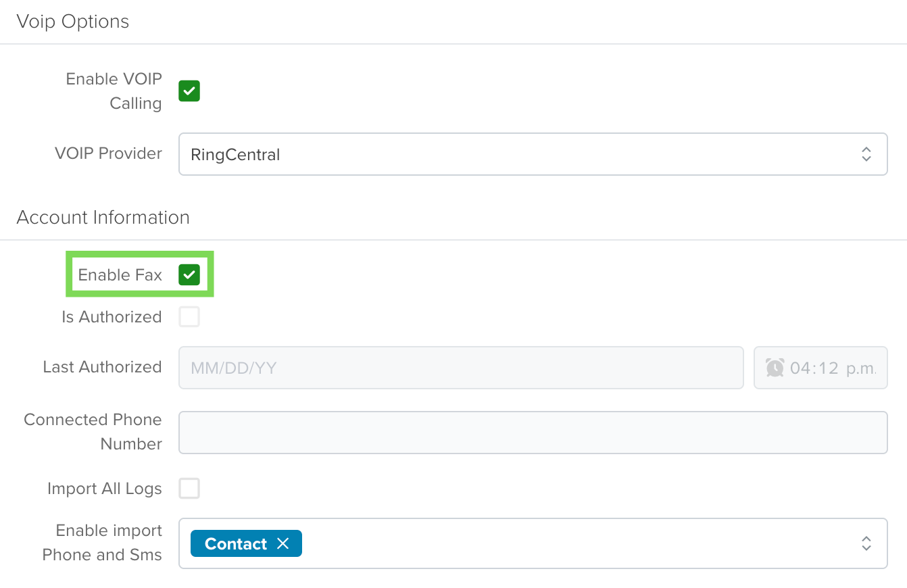The width and height of the screenshot is (907, 588).
Task: Toggle the Enable Fax checkbox
Action: click(x=189, y=274)
